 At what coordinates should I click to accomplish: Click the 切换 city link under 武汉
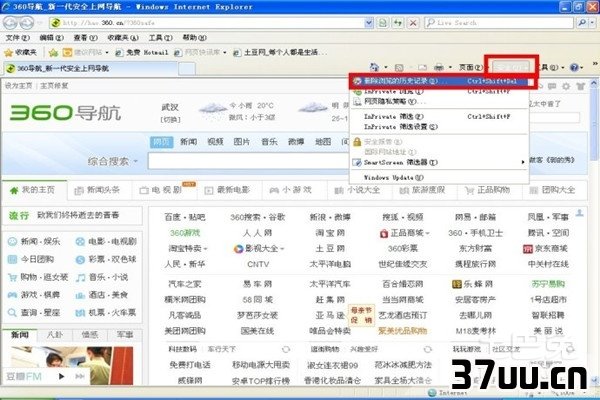click(170, 120)
